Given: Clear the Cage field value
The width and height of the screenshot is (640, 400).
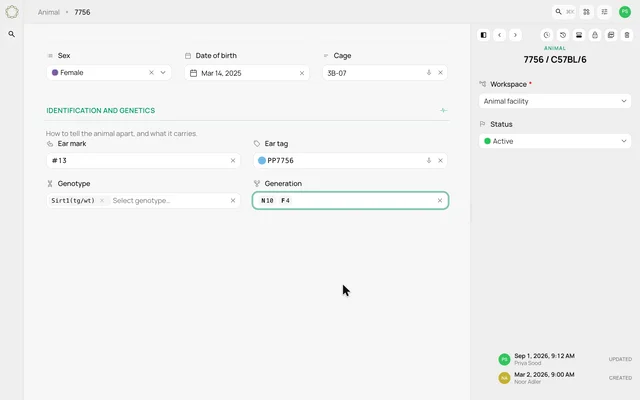Looking at the screenshot, I should tap(440, 73).
